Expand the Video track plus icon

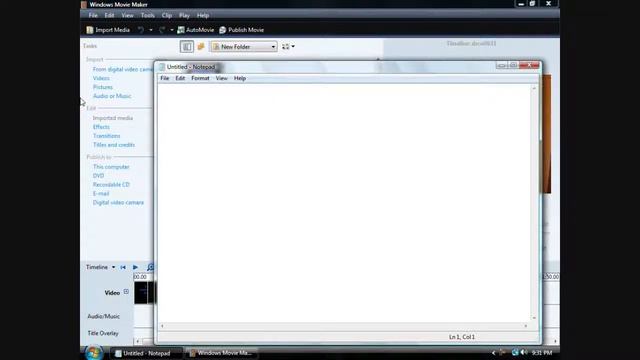(126, 291)
